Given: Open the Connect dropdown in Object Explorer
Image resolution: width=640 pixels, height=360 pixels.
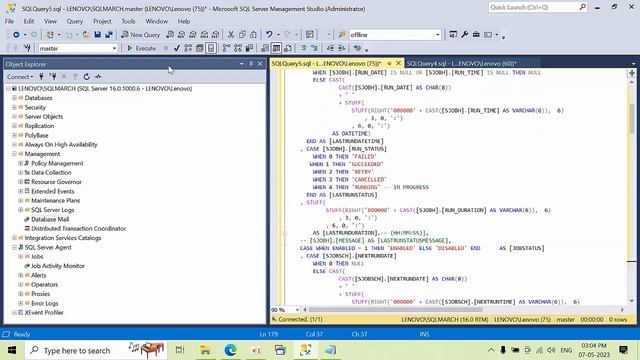Looking at the screenshot, I should click(20, 77).
